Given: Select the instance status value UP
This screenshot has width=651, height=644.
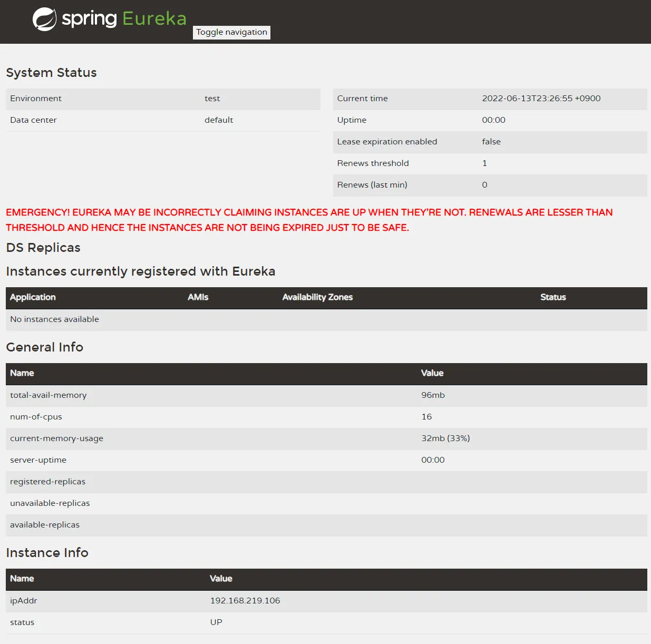Looking at the screenshot, I should [216, 622].
